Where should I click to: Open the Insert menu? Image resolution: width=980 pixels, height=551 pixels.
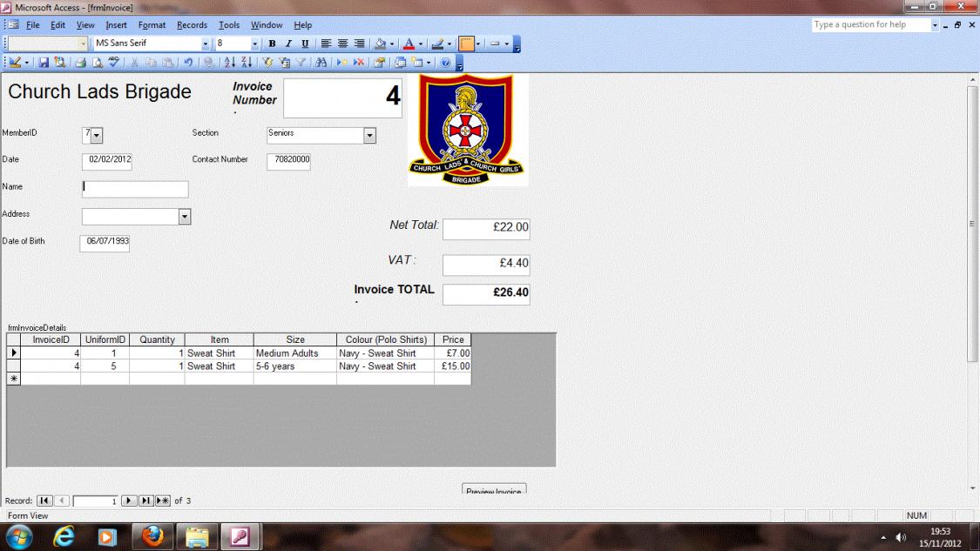pos(116,25)
